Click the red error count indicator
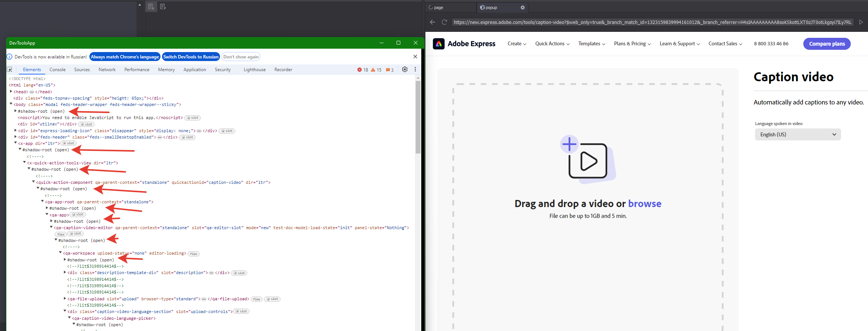868x331 pixels. (x=363, y=70)
